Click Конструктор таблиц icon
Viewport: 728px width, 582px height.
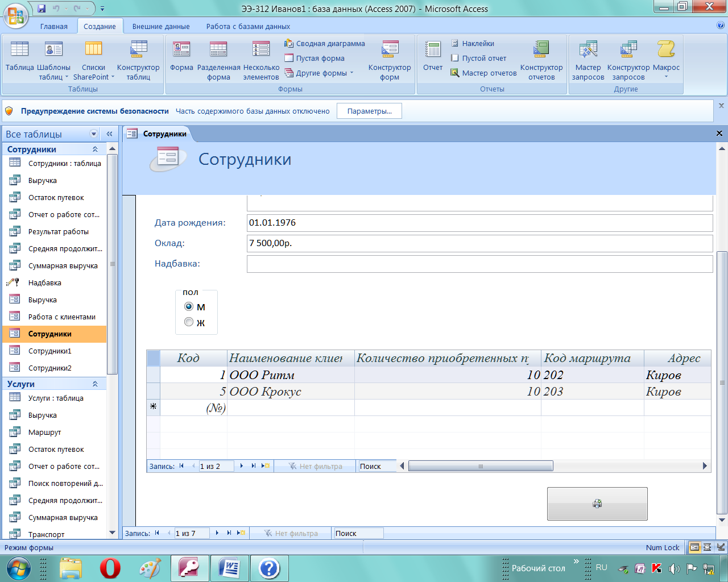click(x=138, y=60)
